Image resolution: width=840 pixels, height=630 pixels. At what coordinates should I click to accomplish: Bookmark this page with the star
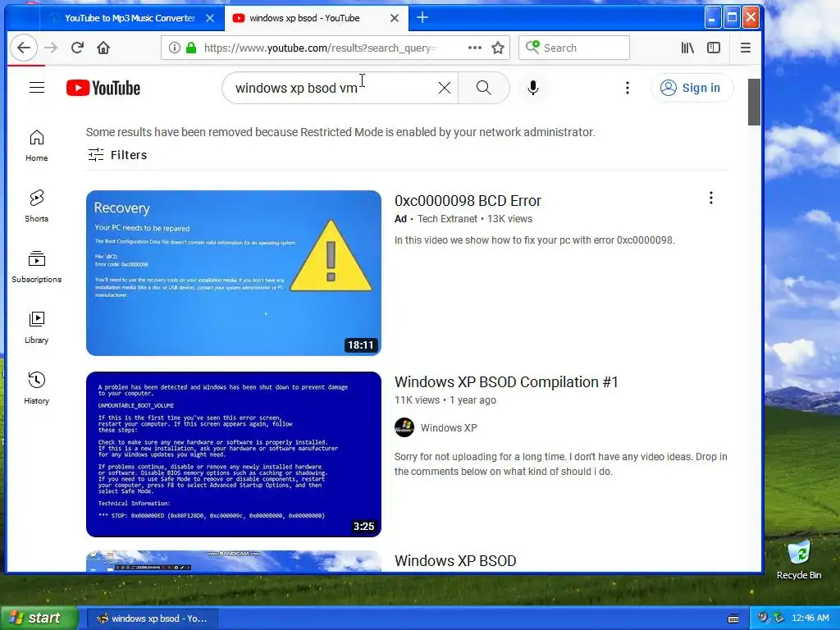(x=498, y=48)
